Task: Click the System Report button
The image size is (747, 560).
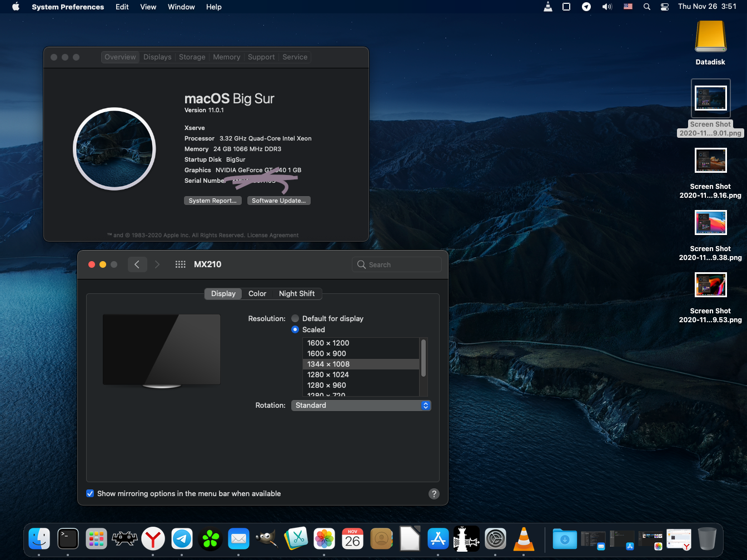Action: (x=213, y=201)
